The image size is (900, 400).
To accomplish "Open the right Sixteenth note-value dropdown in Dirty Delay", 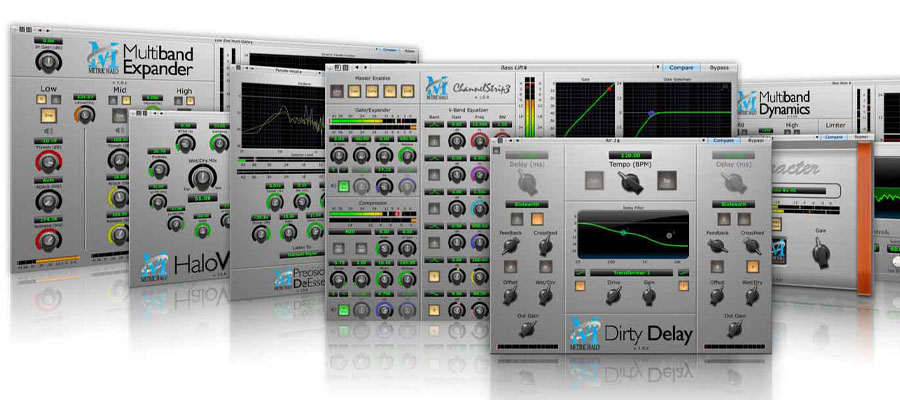I will (734, 204).
